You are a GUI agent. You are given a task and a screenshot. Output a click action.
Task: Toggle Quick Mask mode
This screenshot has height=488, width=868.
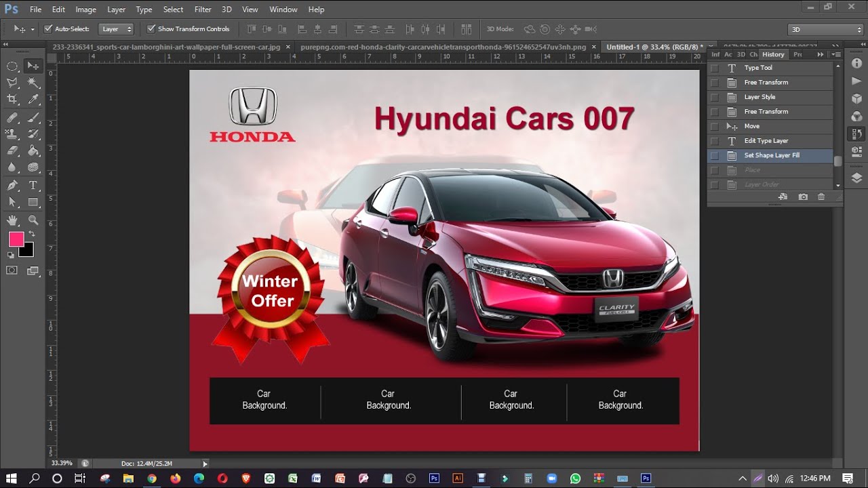(12, 270)
